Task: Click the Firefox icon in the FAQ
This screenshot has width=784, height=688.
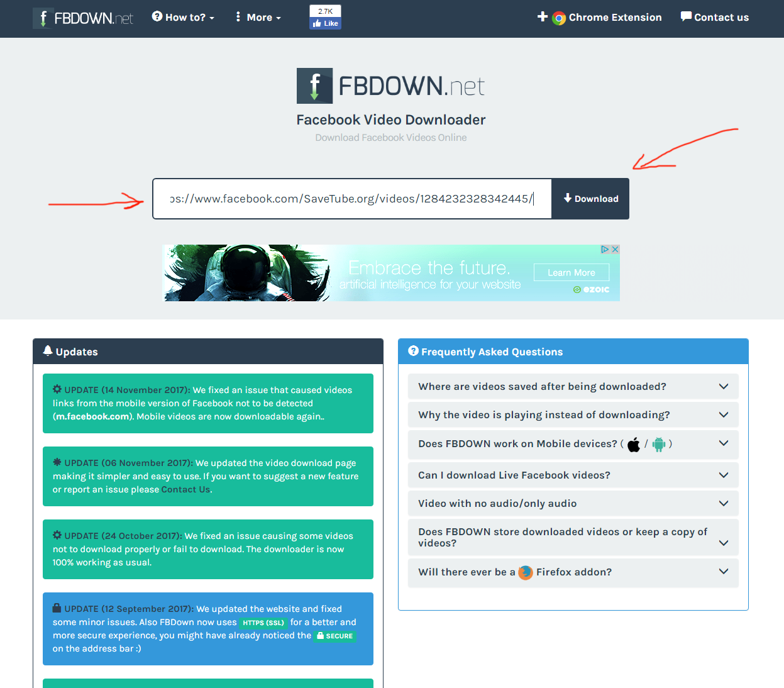Action: coord(525,572)
